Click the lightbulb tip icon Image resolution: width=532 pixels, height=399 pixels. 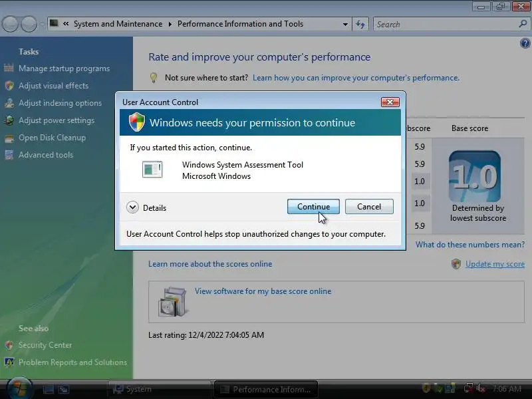coord(154,78)
